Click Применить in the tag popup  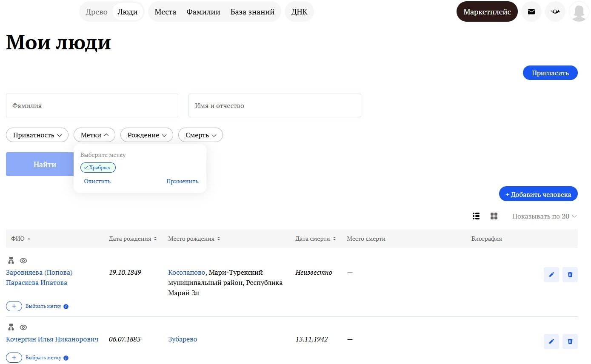pos(182,181)
